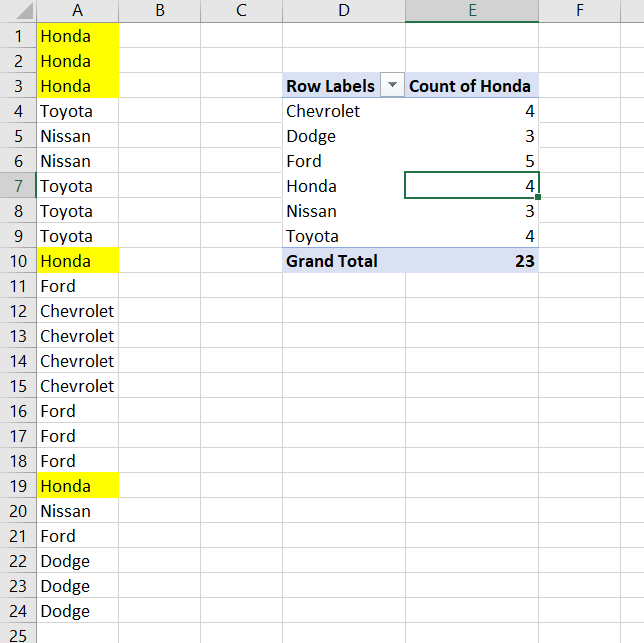This screenshot has width=644, height=643.
Task: Click the Ford cell in row 18
Action: (78, 461)
